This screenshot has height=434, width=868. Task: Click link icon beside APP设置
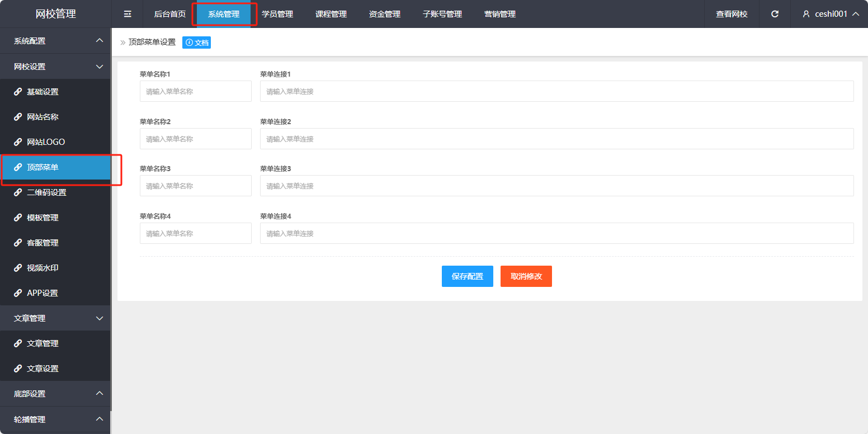(18, 293)
